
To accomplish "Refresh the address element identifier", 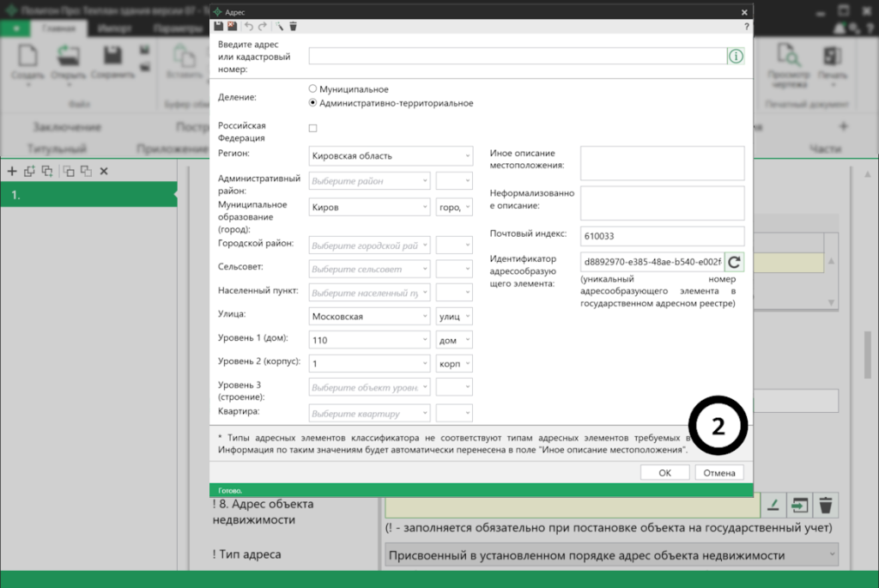I will click(734, 261).
